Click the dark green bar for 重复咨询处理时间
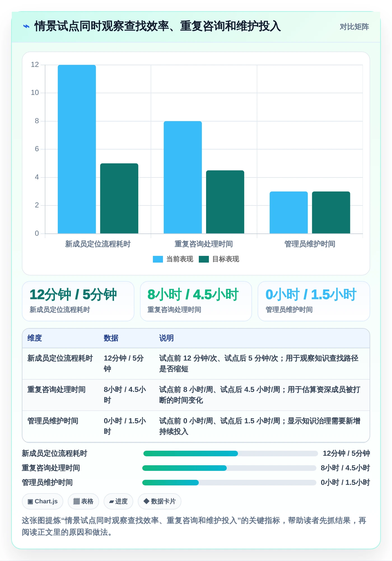 coord(225,202)
